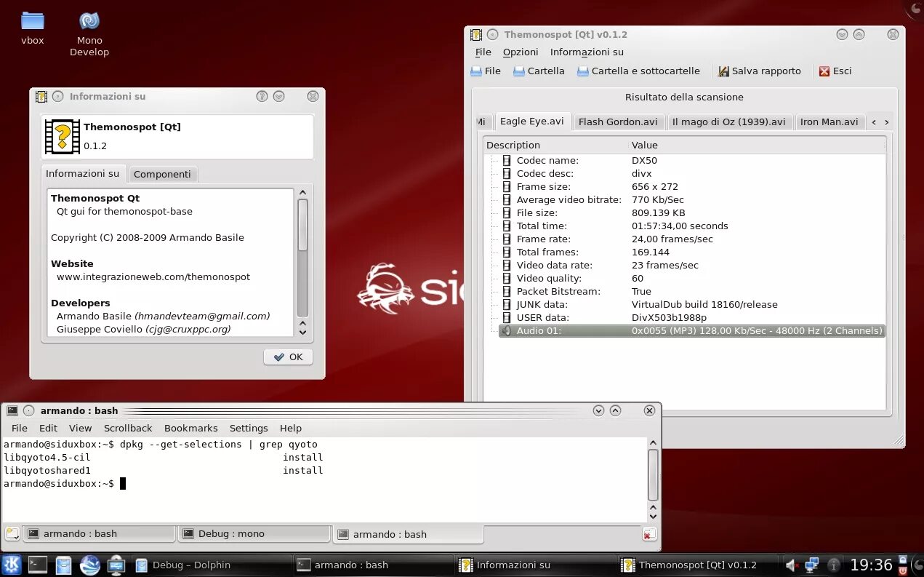Click hmandevteam@gmail.com email address
This screenshot has height=577, width=924.
[x=202, y=316]
